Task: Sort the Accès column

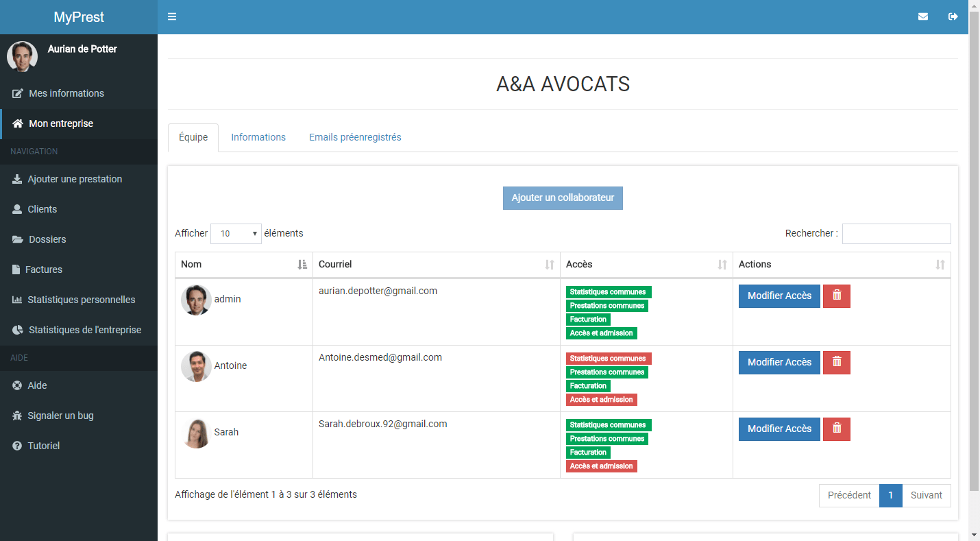Action: [722, 265]
